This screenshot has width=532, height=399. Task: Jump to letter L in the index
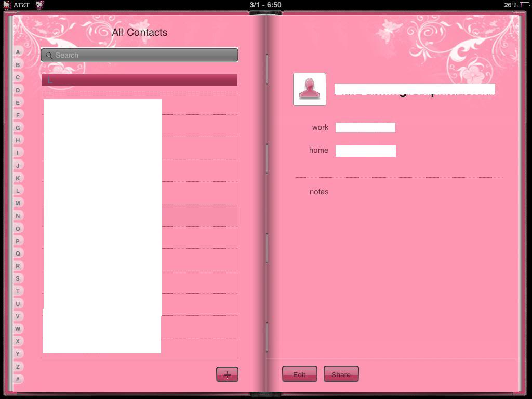click(x=18, y=190)
